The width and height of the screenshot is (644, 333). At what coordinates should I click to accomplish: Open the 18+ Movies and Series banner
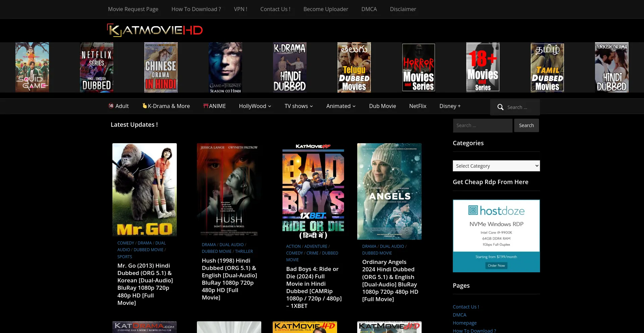tap(483, 67)
